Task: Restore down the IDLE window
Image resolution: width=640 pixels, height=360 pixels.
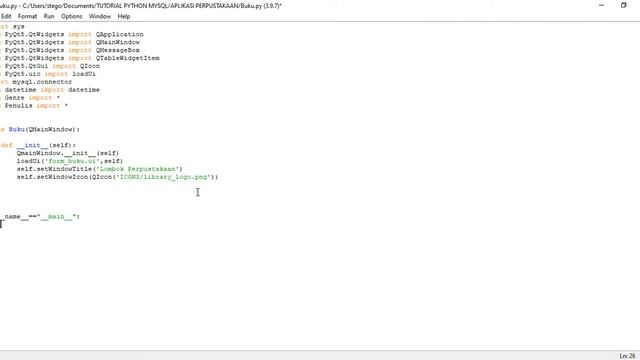Action: tap(623, 5)
